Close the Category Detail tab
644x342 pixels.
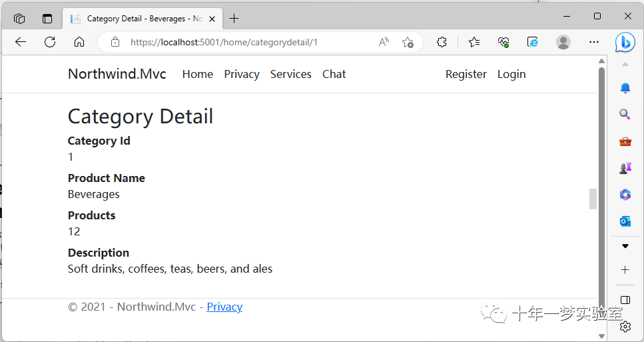click(212, 19)
